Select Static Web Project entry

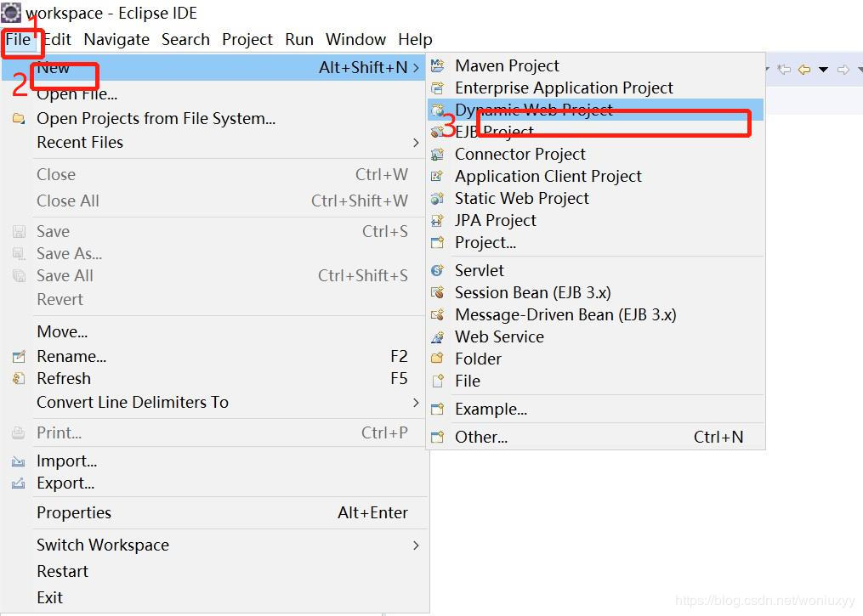[x=596, y=198]
